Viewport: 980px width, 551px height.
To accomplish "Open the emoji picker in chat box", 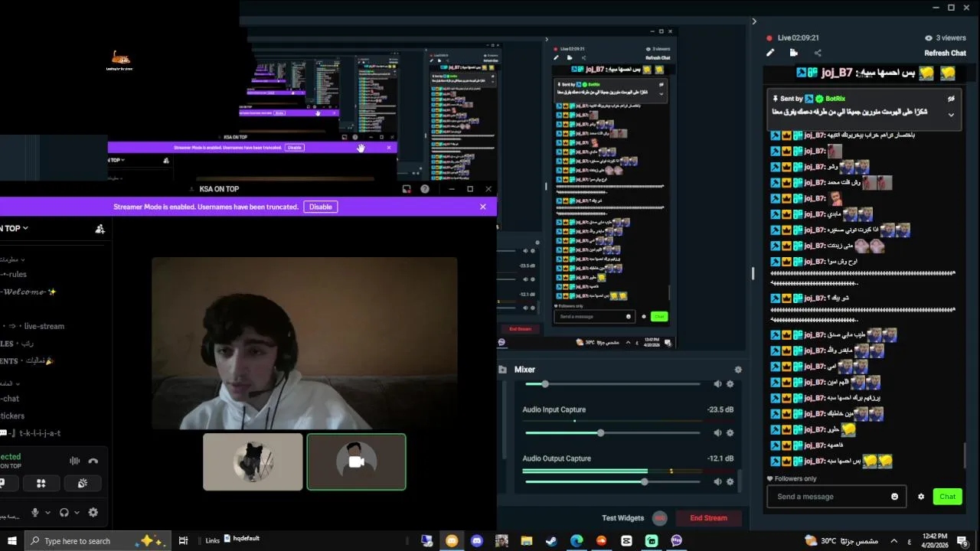I will (894, 497).
